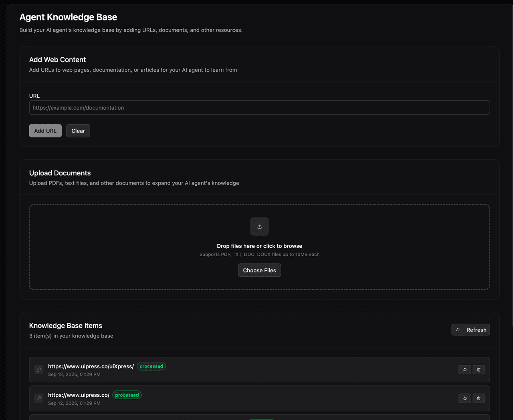
Task: Click the timestamp under https://www.uipress.co/
Action: coord(74,404)
